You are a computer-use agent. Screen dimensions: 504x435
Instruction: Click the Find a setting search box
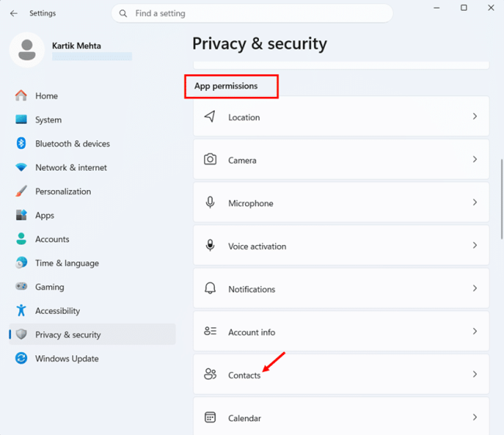click(252, 13)
